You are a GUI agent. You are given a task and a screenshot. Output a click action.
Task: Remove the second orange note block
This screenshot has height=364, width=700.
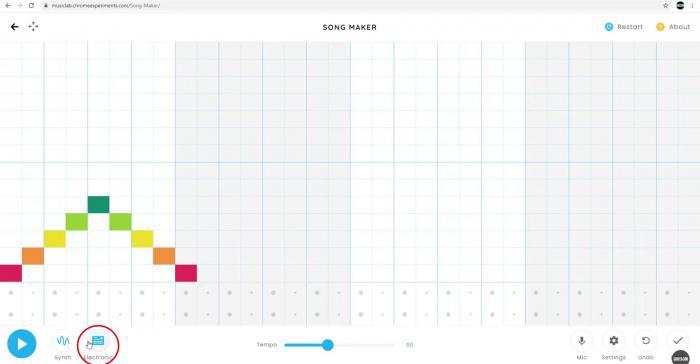pyautogui.click(x=164, y=256)
